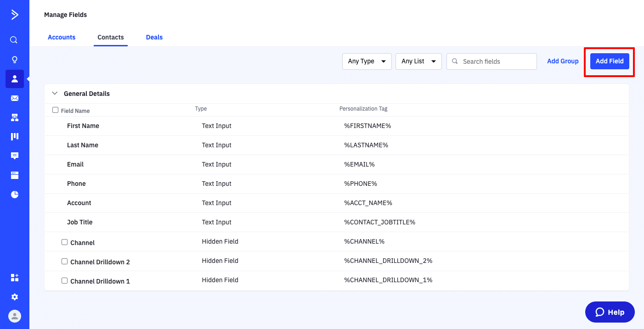Click the %CONTACT_JOBTITLE% personalization tag
The height and width of the screenshot is (329, 644).
click(x=380, y=222)
